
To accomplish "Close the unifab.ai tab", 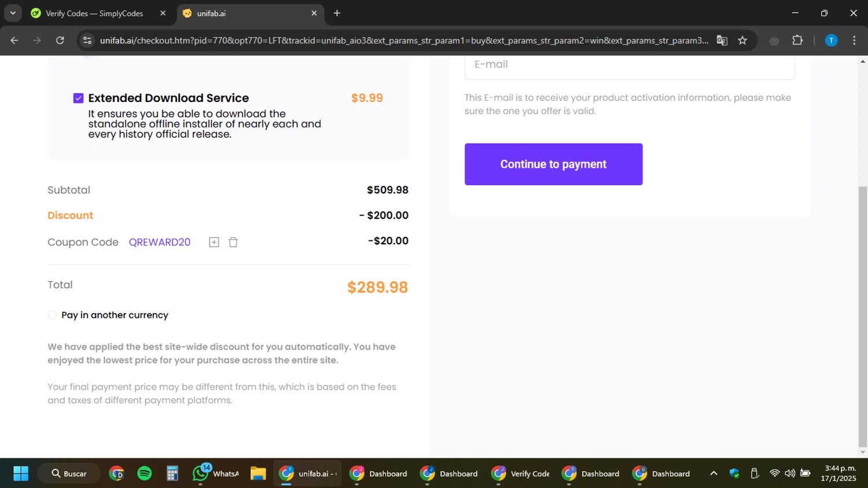I will click(x=314, y=13).
